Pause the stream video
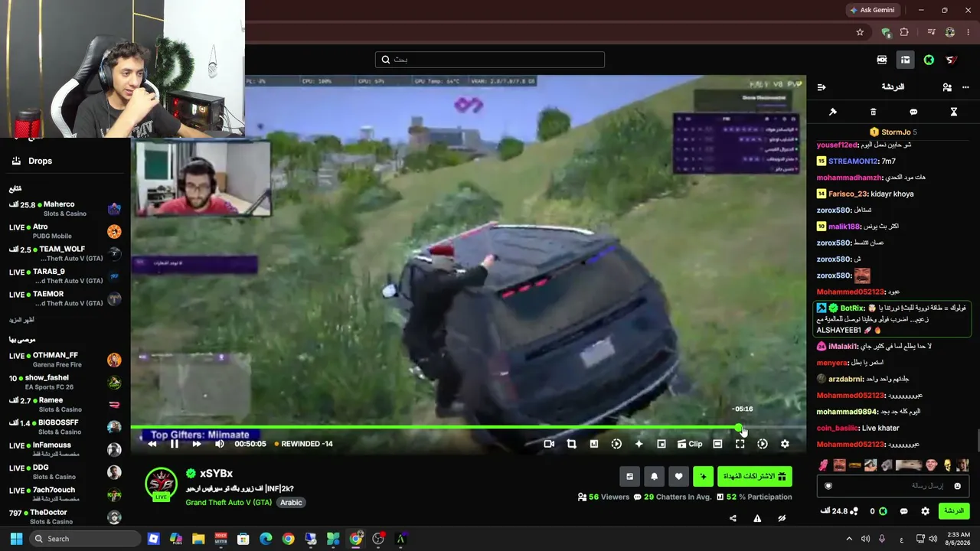 pyautogui.click(x=175, y=444)
